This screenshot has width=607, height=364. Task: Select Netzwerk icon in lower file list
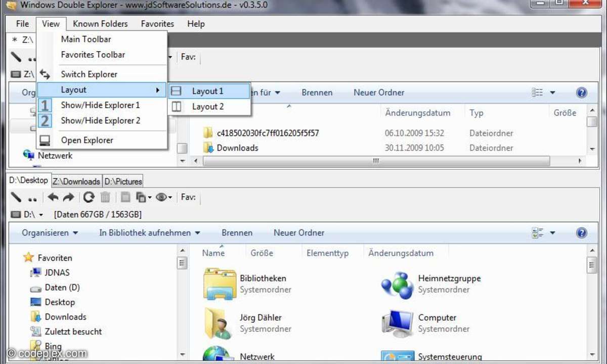pyautogui.click(x=219, y=354)
